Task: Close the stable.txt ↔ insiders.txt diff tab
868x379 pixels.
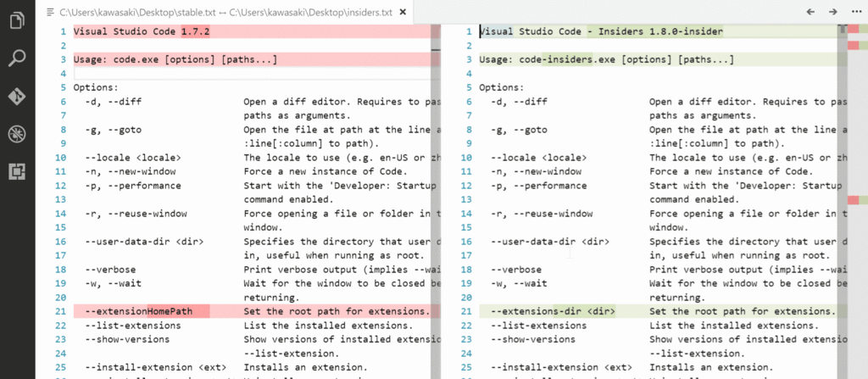Action: [403, 12]
